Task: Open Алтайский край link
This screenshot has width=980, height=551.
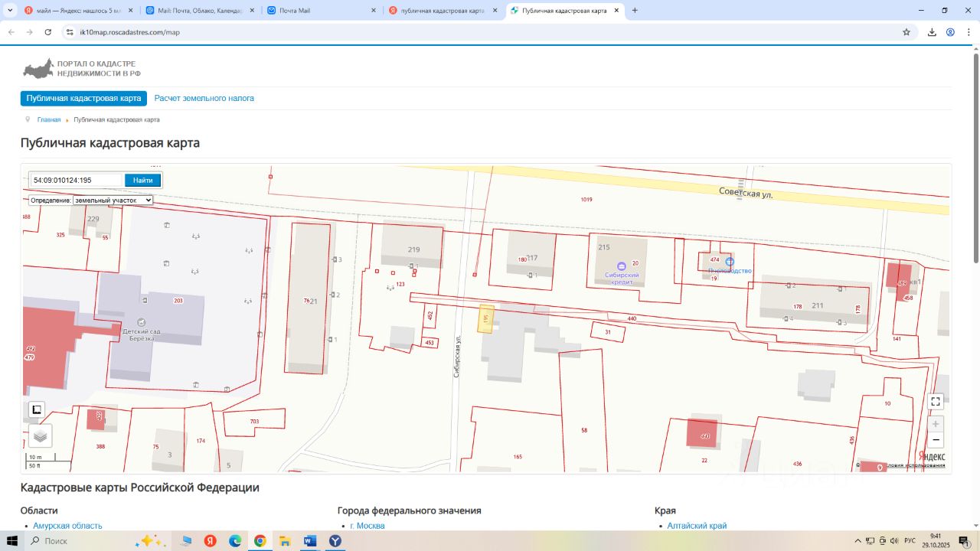Action: coord(697,526)
